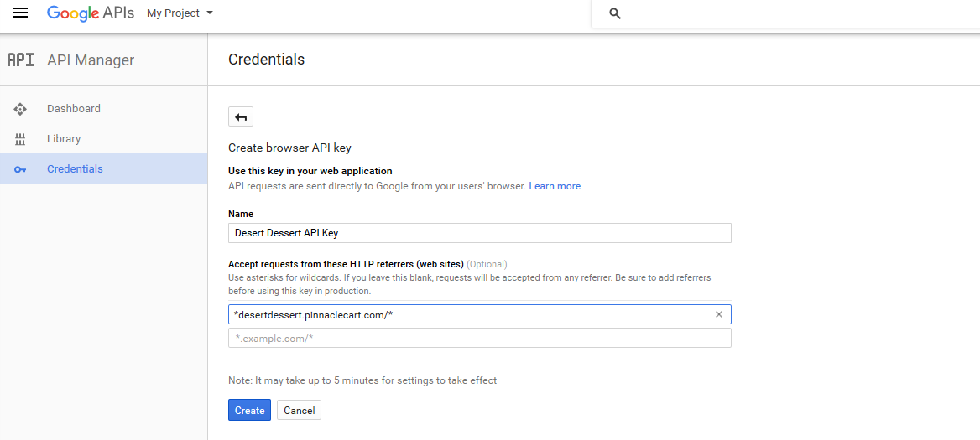Remove the referrer with the X icon
Screen dimensions: 980x440
(x=719, y=314)
